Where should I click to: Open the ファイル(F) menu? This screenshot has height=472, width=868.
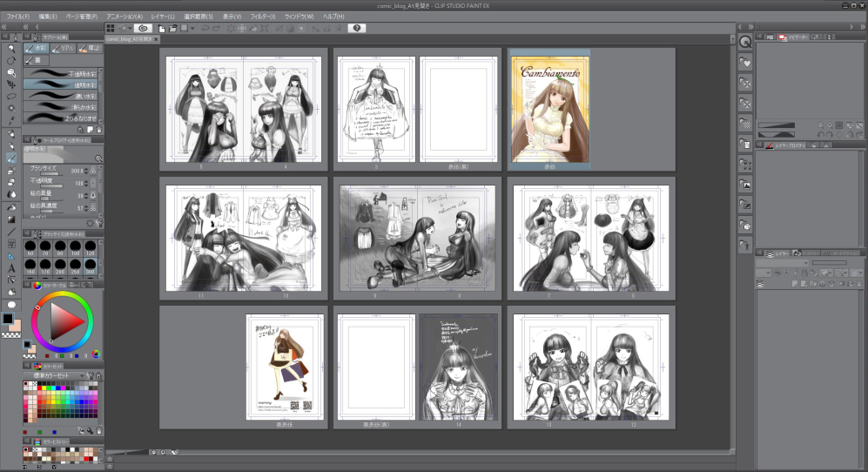18,17
